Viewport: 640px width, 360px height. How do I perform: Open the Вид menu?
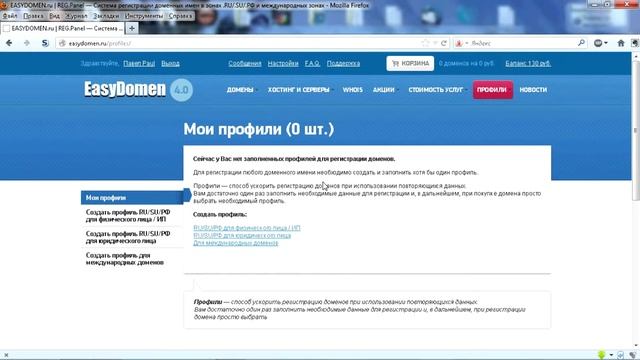(54, 16)
